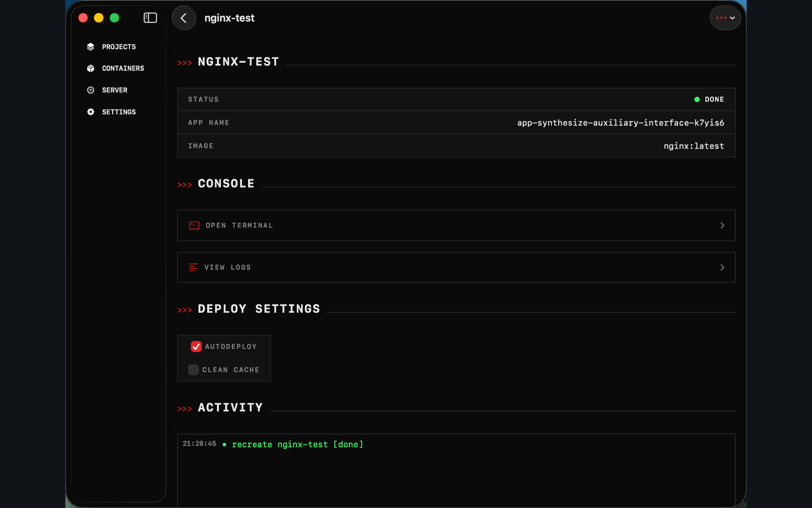Open Terminal for nginx-test
812x508 pixels.
[456, 225]
